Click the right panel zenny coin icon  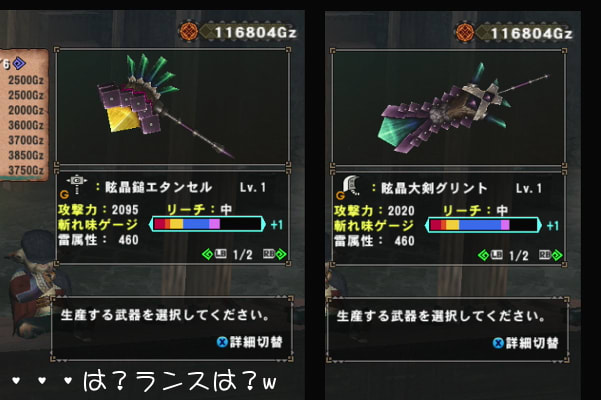click(465, 32)
